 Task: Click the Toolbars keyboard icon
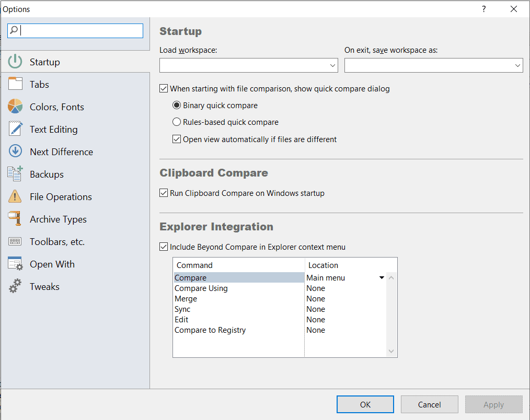(x=15, y=241)
